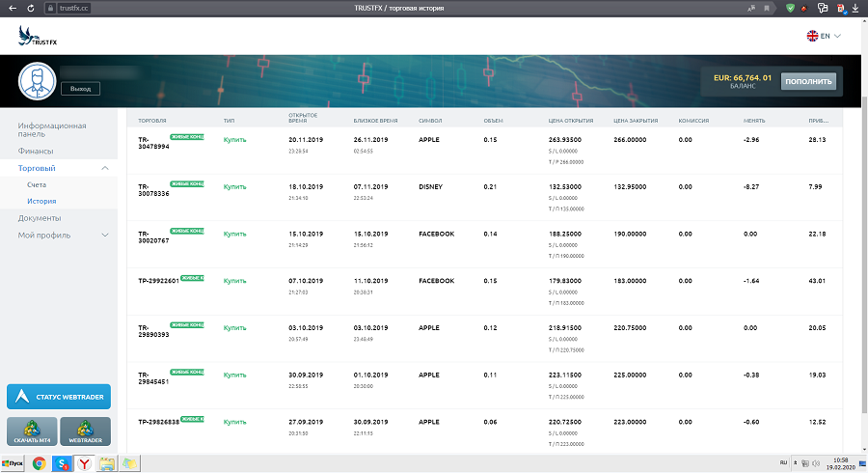
Task: Select trade ID TR-29890393
Action: 153,331
